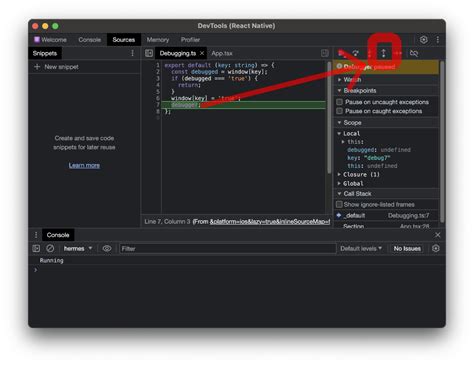The height and width of the screenshot is (365, 474).
Task: Collapse the Scope section
Action: click(339, 123)
